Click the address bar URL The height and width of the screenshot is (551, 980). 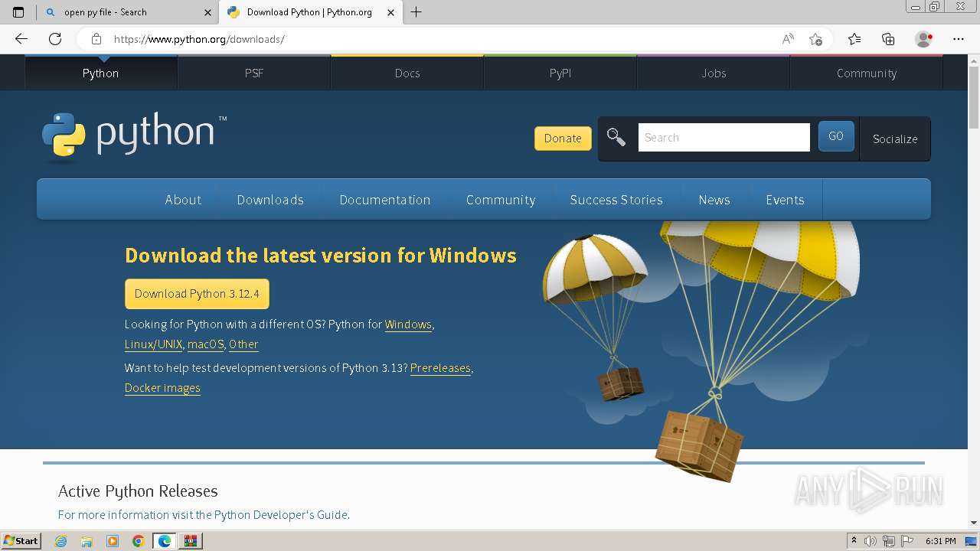pyautogui.click(x=199, y=39)
